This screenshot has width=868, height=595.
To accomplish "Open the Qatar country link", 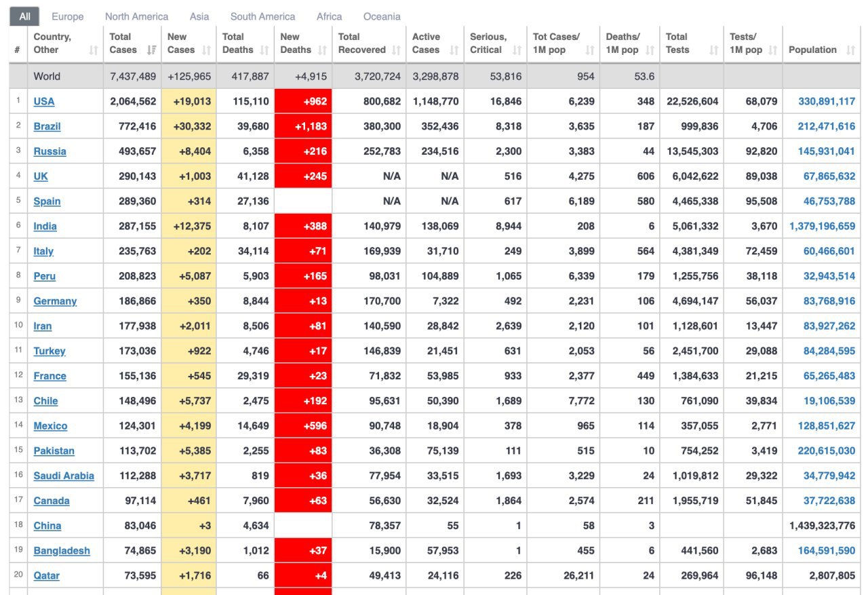I will tap(47, 575).
